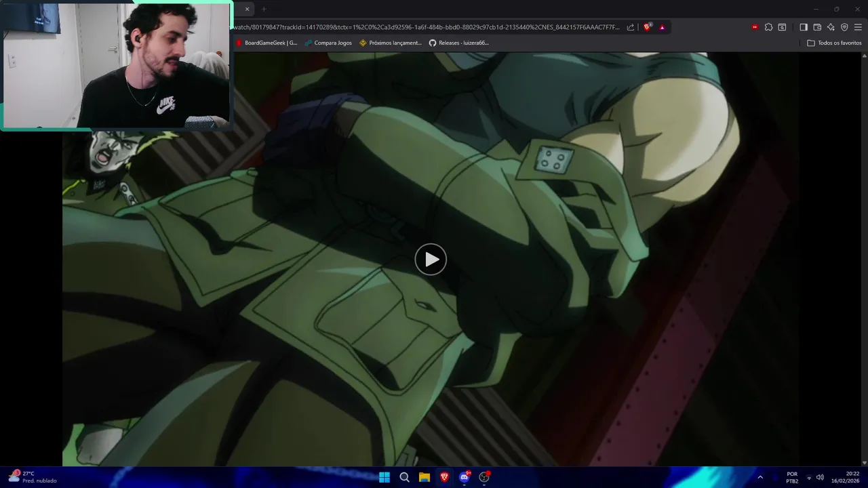
Task: Open the extensions puzzle piece menu
Action: click(768, 27)
